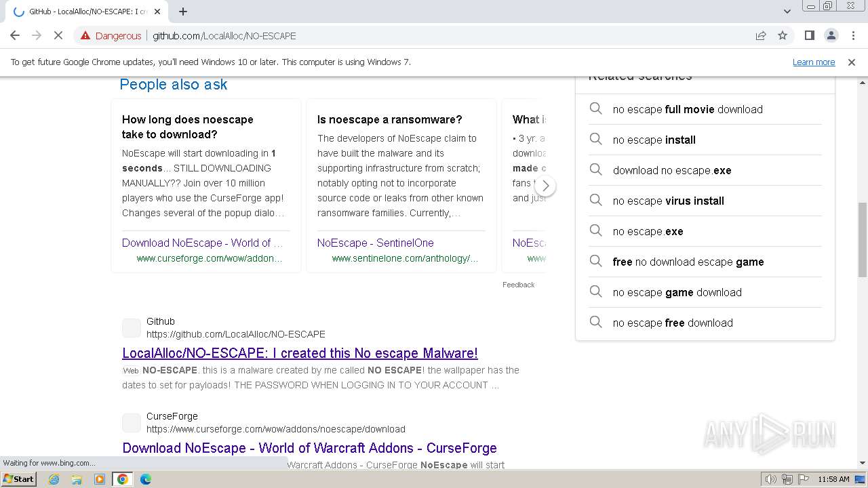Open Action Center flag icon
The image size is (868, 488).
point(804,479)
